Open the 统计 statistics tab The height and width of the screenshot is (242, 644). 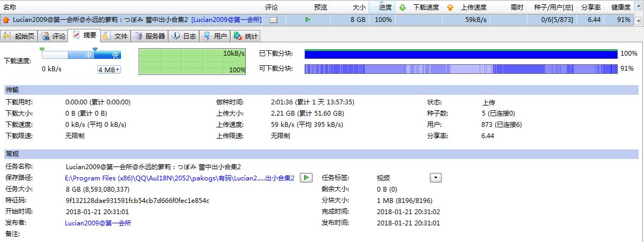(x=246, y=36)
